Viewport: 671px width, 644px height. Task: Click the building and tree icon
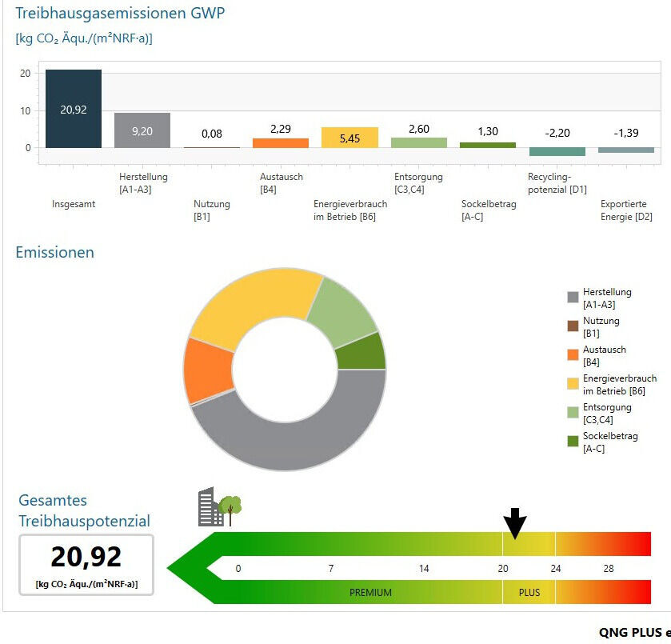[x=219, y=506]
